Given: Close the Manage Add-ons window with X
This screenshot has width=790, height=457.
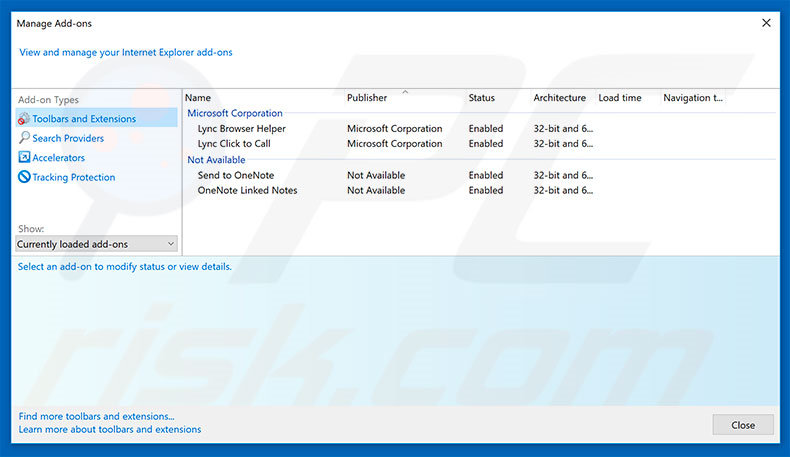Looking at the screenshot, I should point(766,23).
